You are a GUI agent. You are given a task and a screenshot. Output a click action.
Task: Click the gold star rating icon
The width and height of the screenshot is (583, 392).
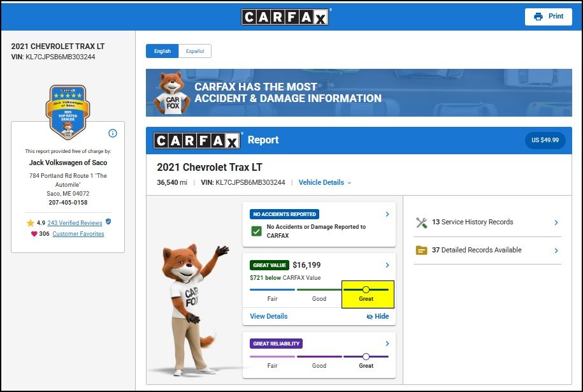30,223
